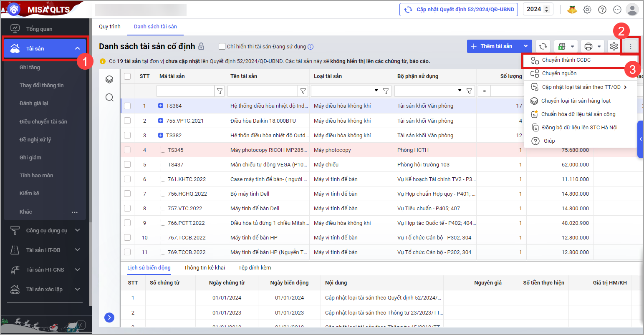The image size is (644, 335).
Task: Switch to the Thông tin kê khai tab
Action: [205, 268]
